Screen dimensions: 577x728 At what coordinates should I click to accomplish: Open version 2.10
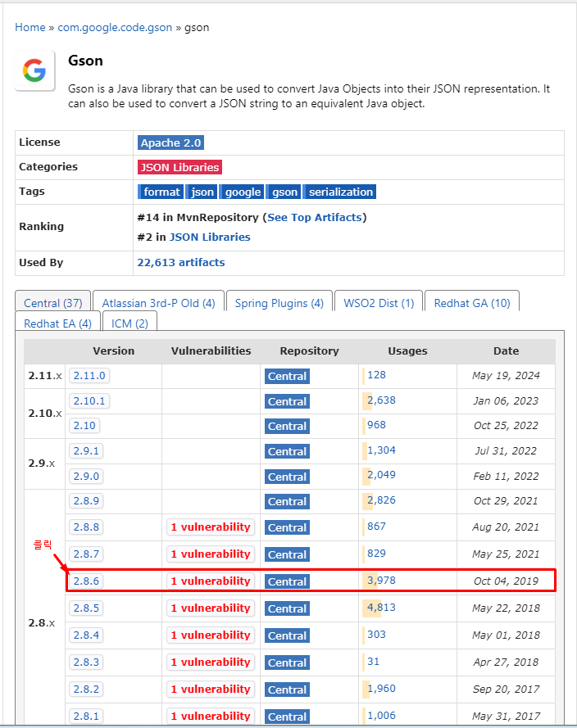(x=84, y=425)
